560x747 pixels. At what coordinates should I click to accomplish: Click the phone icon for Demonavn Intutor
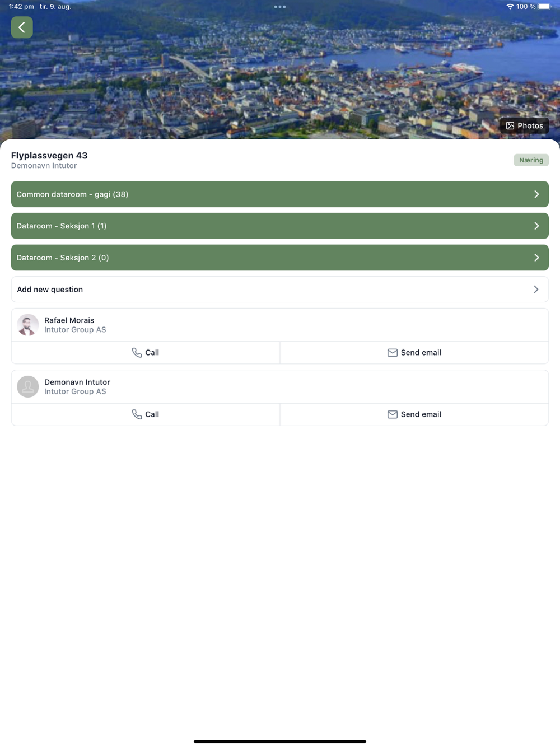coord(137,414)
